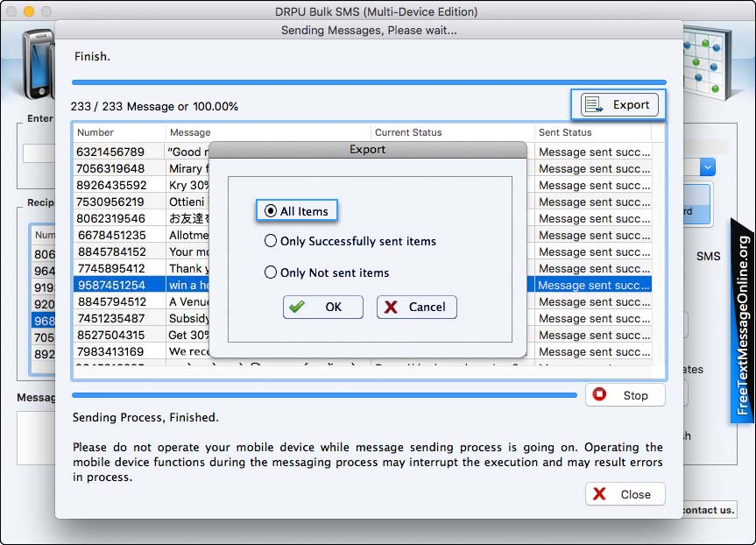Click the red X icon on Cancel
Viewport: 756px width, 545px height.
[391, 308]
